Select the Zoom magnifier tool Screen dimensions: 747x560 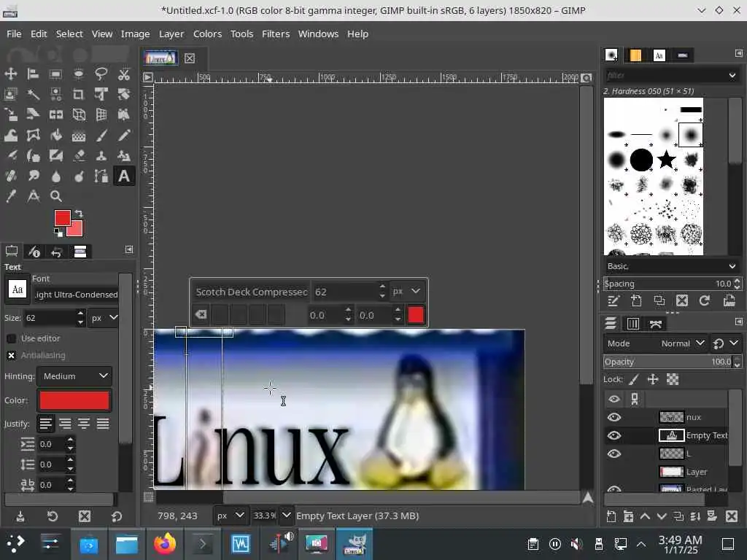point(55,196)
